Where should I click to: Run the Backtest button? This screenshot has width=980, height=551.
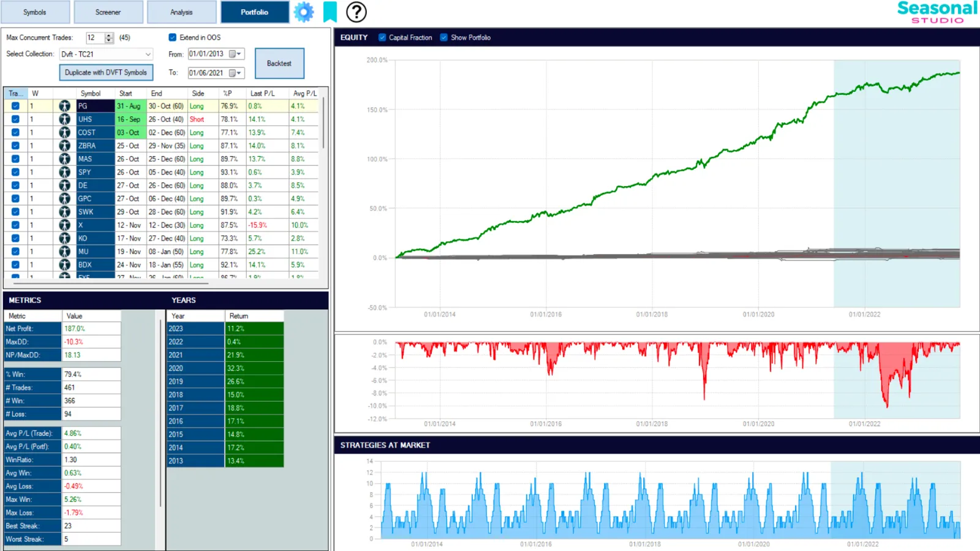pyautogui.click(x=279, y=64)
